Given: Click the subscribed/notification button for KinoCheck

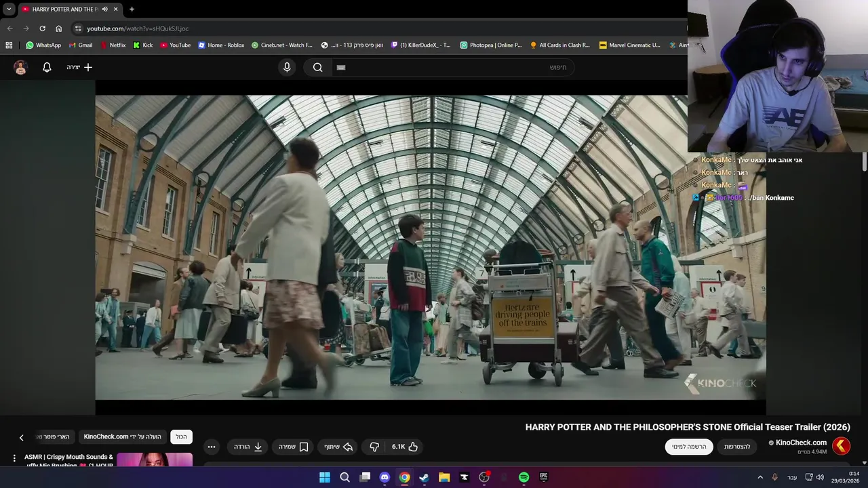Looking at the screenshot, I should point(689,447).
